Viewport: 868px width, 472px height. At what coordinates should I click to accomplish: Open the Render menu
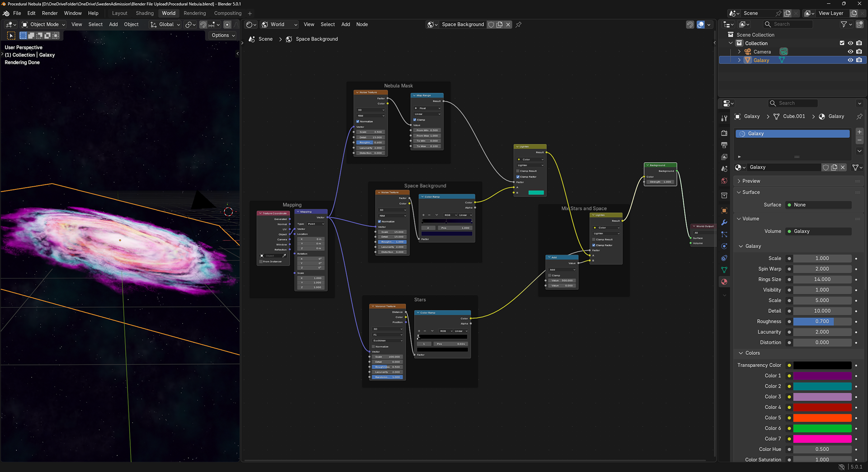(x=50, y=13)
